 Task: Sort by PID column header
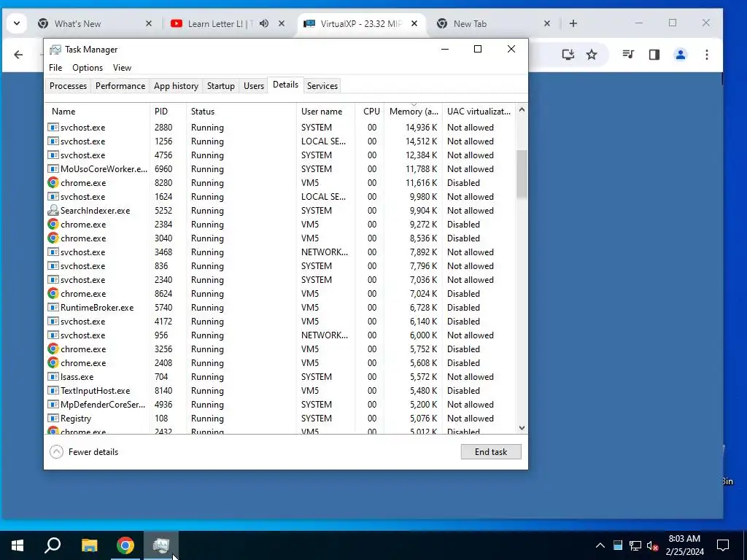coord(168,112)
